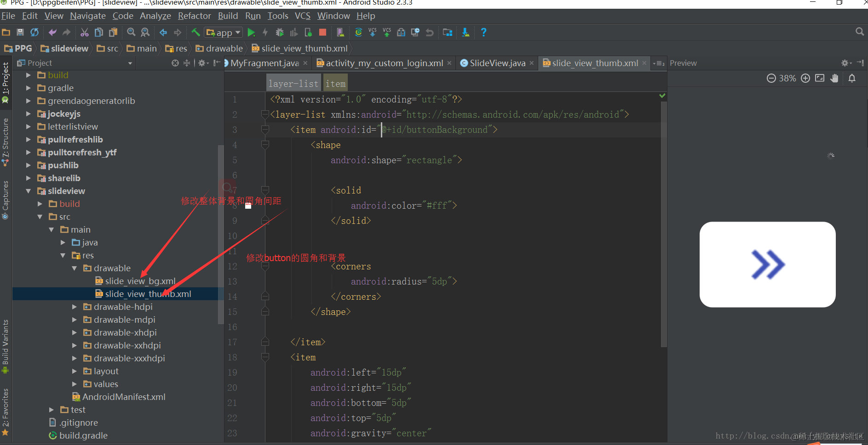Toggle the Pan hand tool in Preview
This screenshot has width=868, height=445.
834,78
